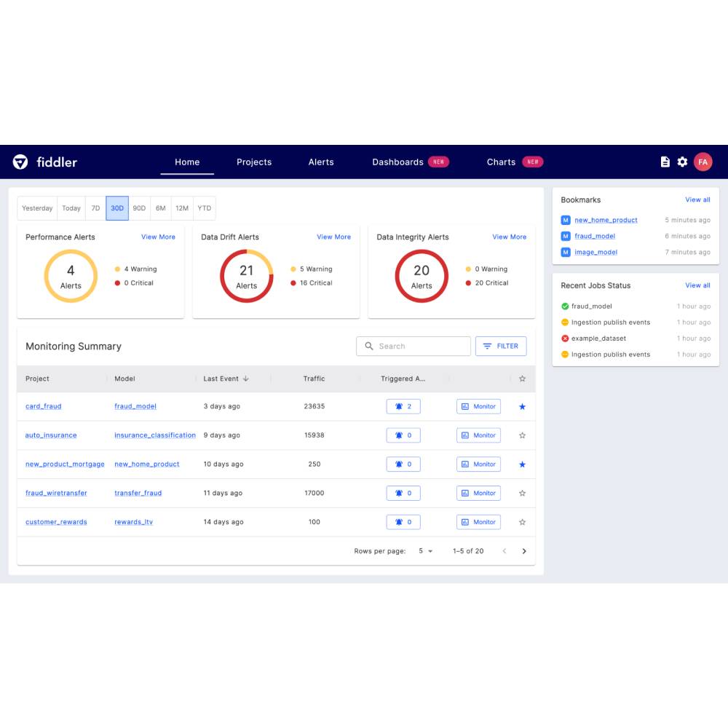Star the auto_insurance project row
Viewport: 728px width, 728px height.
click(x=522, y=435)
